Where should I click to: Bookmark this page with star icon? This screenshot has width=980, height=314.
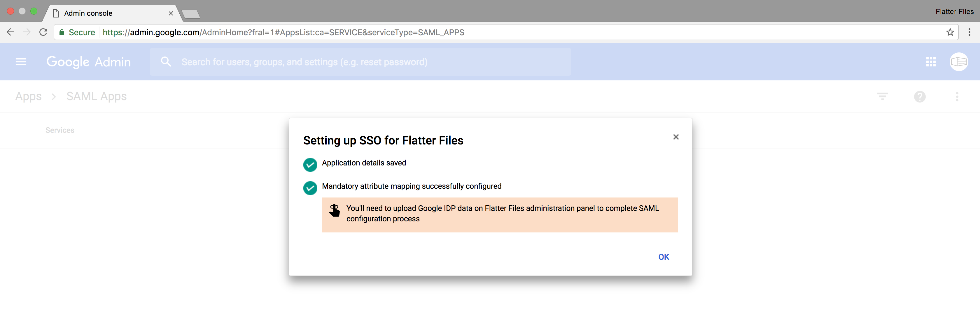[x=950, y=32]
